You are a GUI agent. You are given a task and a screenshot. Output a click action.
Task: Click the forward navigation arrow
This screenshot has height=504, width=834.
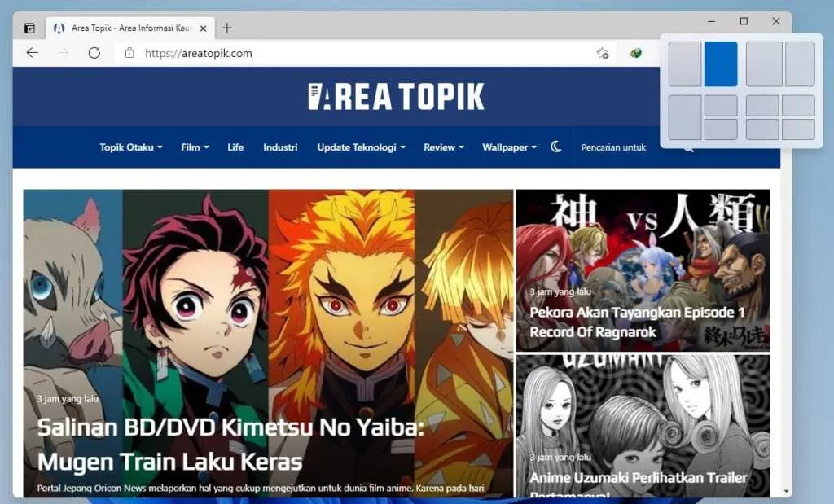pos(64,53)
